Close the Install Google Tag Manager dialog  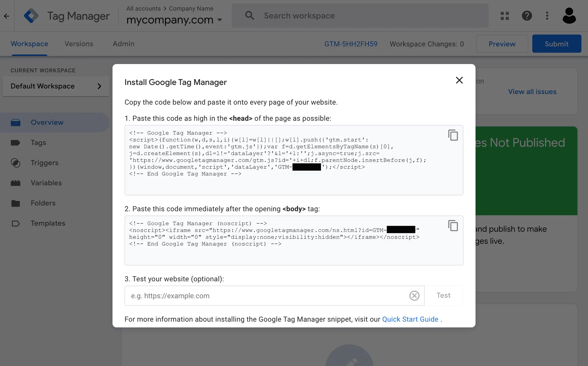pyautogui.click(x=459, y=80)
